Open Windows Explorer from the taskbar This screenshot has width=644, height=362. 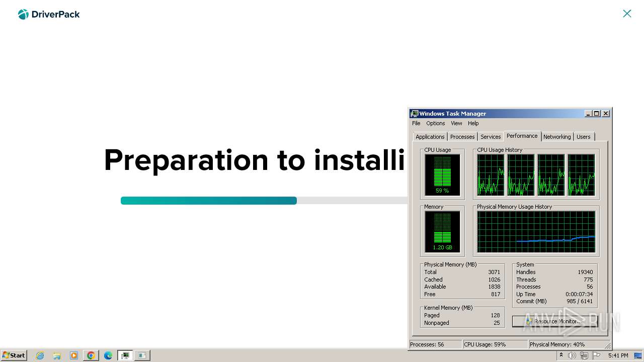coord(57,355)
